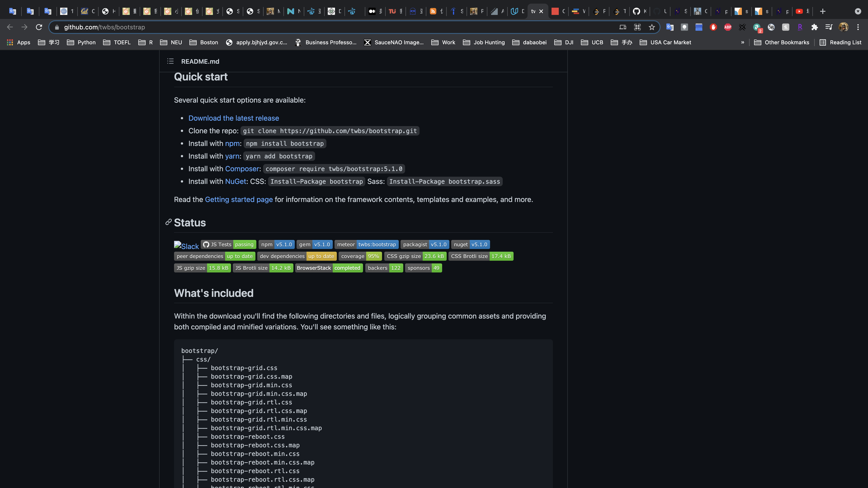The width and height of the screenshot is (868, 488).
Task: Click the JS Tests passing badge
Action: tap(229, 244)
